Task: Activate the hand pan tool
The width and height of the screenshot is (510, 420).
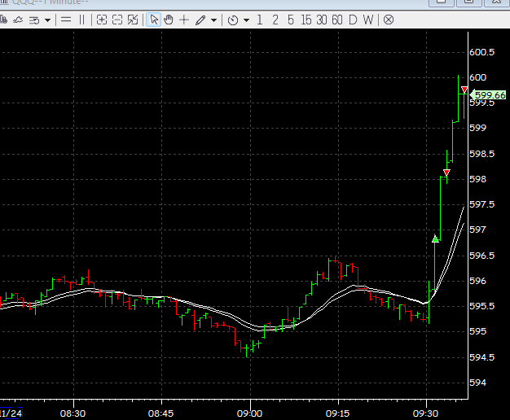Action: click(x=169, y=20)
